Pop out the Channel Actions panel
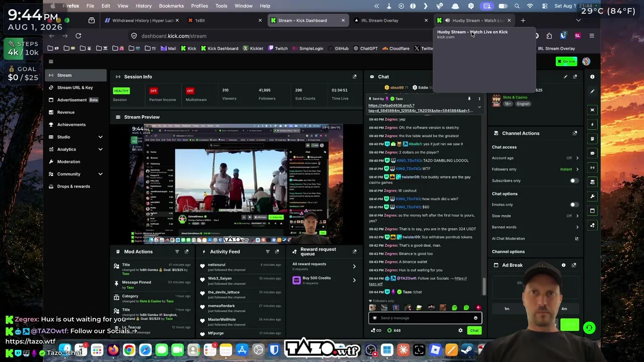Screen dimensions: 644x362 575,133
